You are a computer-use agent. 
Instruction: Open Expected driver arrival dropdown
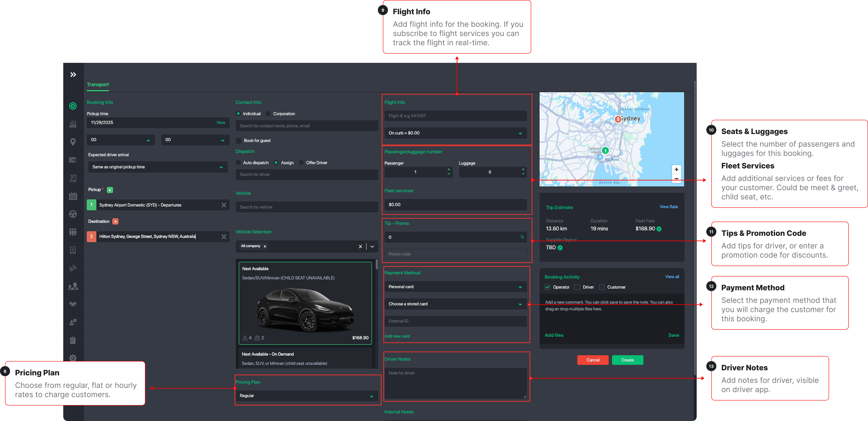pyautogui.click(x=158, y=167)
